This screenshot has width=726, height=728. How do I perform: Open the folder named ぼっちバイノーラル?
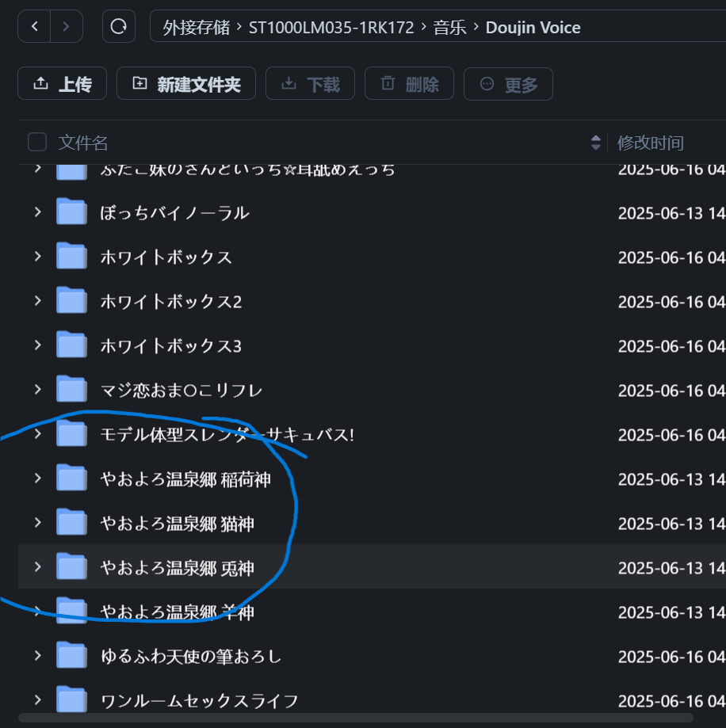tap(174, 213)
